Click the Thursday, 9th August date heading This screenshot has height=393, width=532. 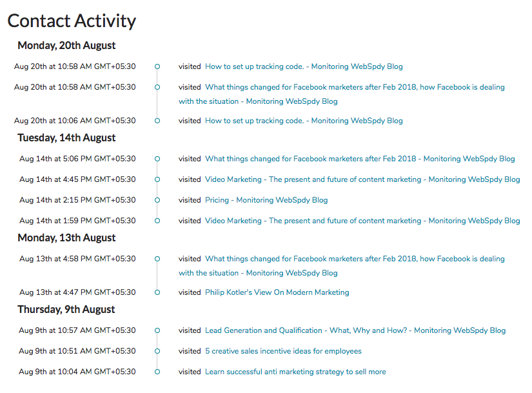tap(66, 310)
